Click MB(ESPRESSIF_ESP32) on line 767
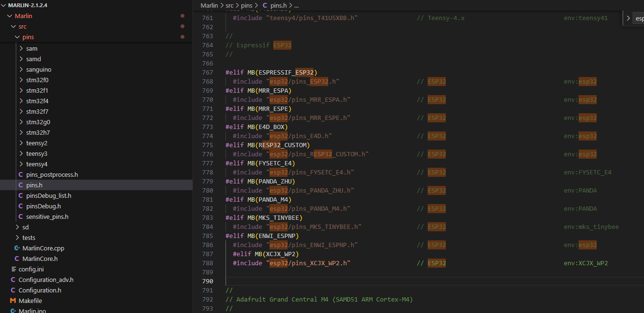 [282, 72]
